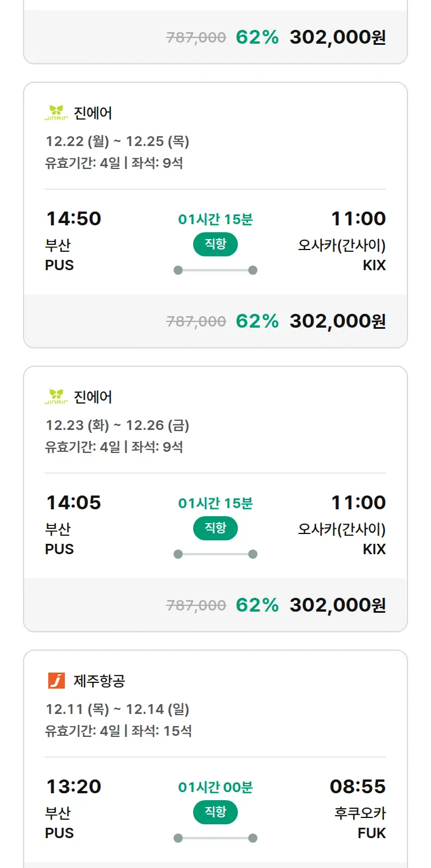The width and height of the screenshot is (431, 868).
Task: Select the 302,000원 price for 12.22 flight
Action: click(337, 321)
